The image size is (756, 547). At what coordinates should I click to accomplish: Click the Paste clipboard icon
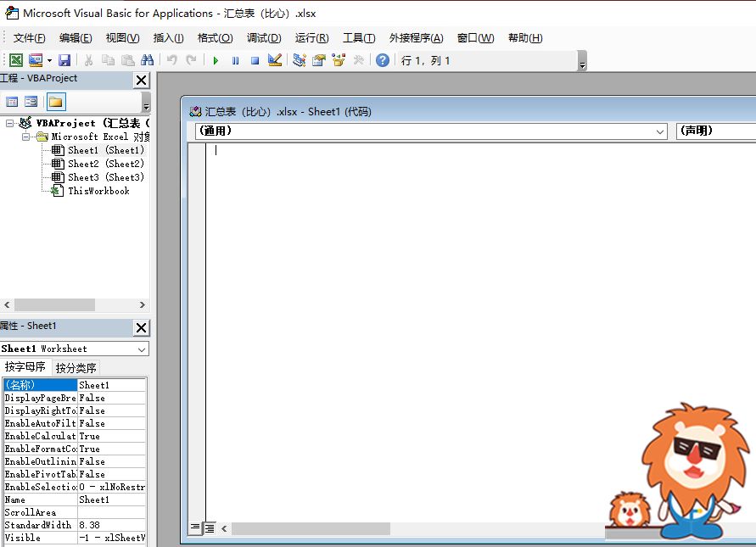[x=128, y=60]
